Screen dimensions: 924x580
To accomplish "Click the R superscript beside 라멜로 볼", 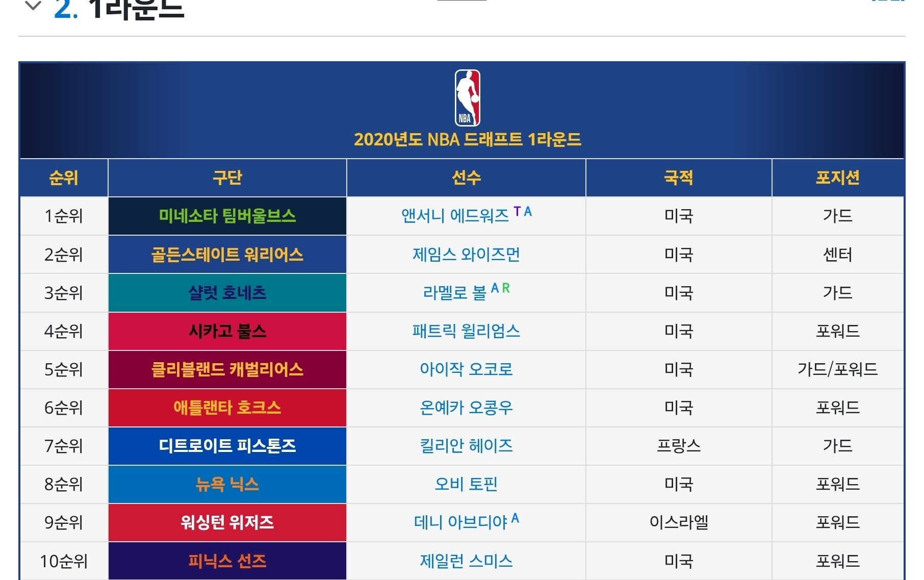I will 506,288.
